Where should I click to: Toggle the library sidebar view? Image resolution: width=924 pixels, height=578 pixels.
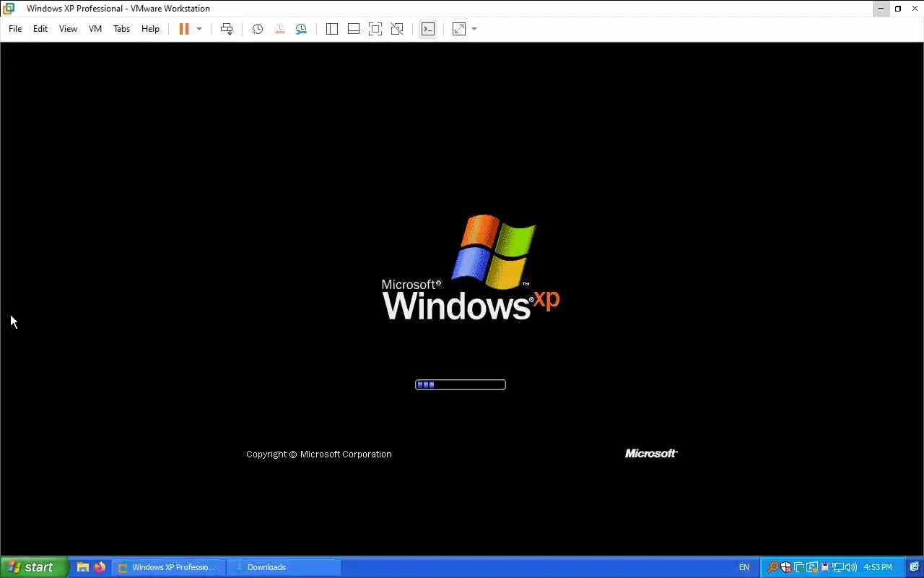coord(332,29)
